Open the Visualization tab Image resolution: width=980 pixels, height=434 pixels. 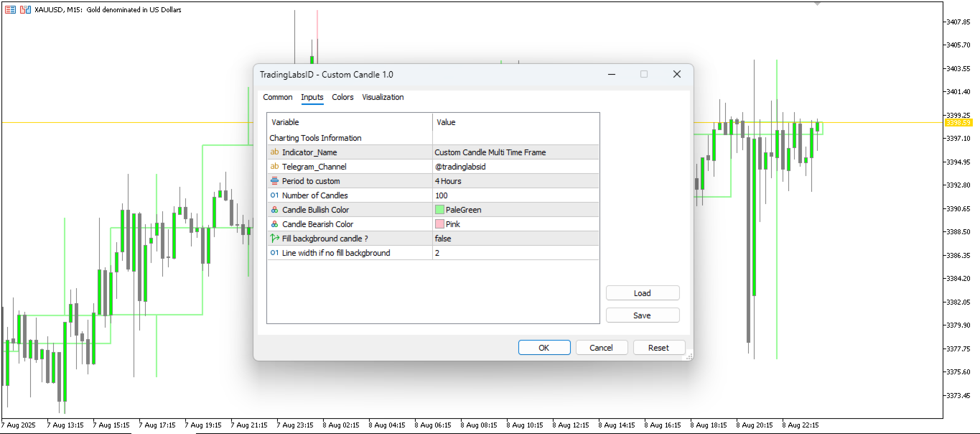pyautogui.click(x=383, y=97)
